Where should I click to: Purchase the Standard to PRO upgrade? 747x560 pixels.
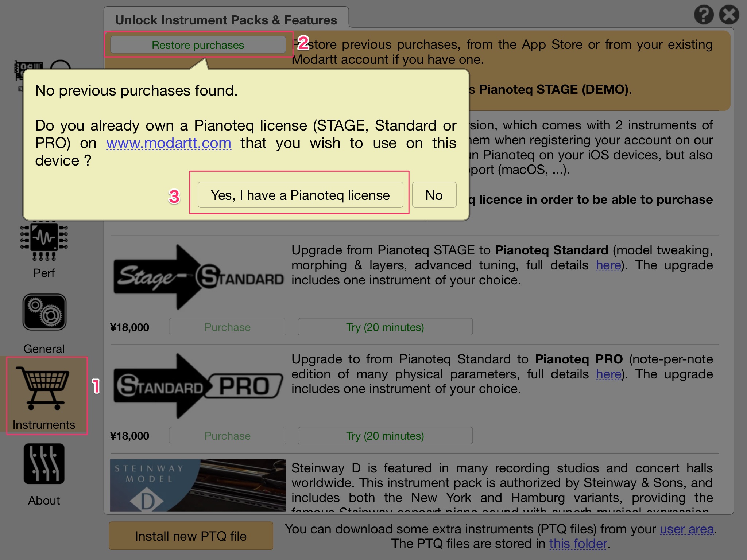(227, 436)
